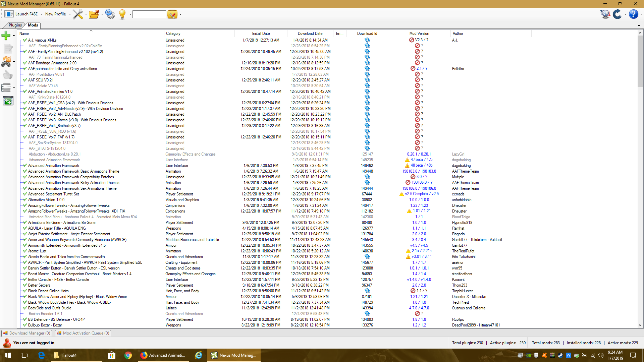Toggle checkmark for Atomic Lust mod
Screen dimensions: 644x362
(25, 251)
